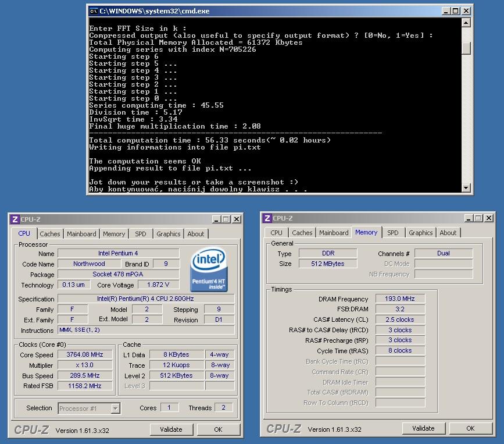
Task: Click the Core Voltage value 1.872 V
Action: coord(158,285)
